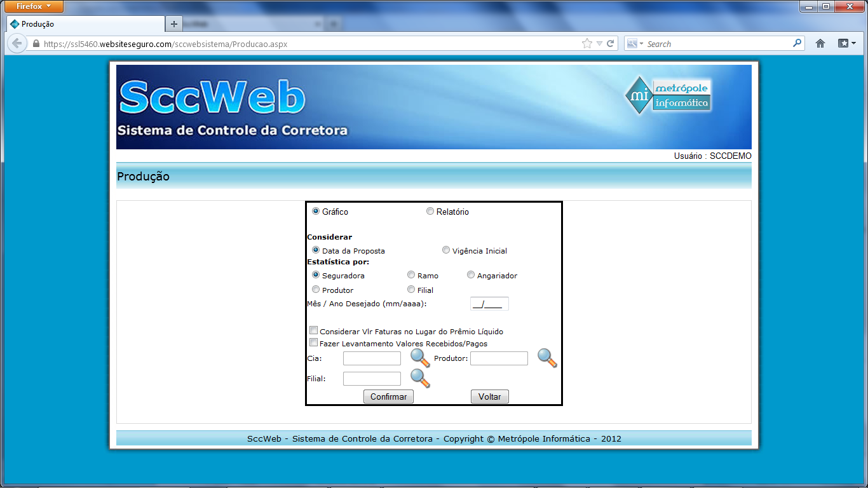Click the Voltar button
The height and width of the screenshot is (488, 868).
(490, 396)
